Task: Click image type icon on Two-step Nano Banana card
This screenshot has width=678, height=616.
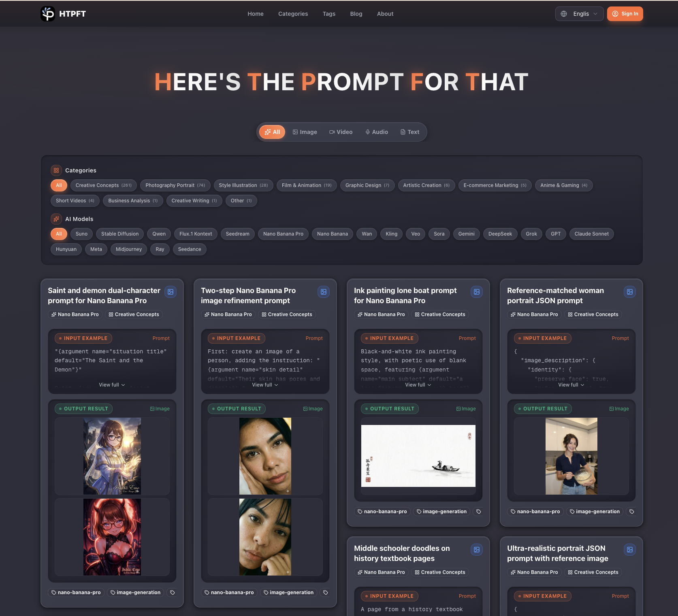Action: 324,292
